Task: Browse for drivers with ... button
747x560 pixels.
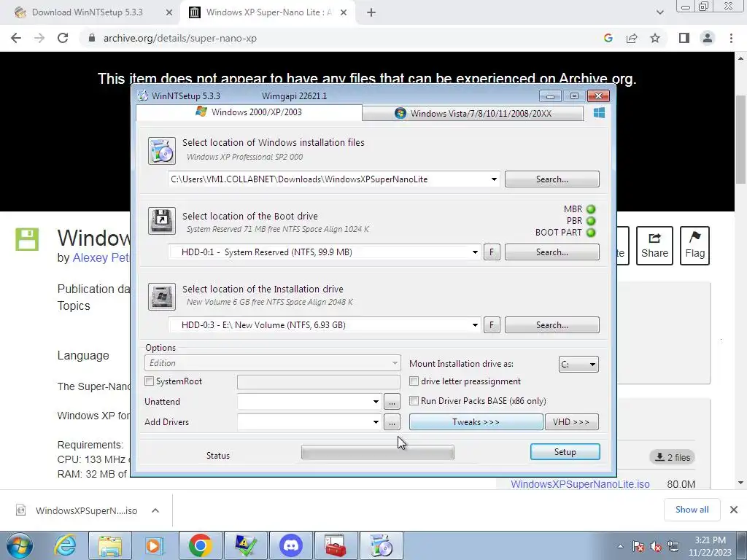Action: (x=392, y=422)
